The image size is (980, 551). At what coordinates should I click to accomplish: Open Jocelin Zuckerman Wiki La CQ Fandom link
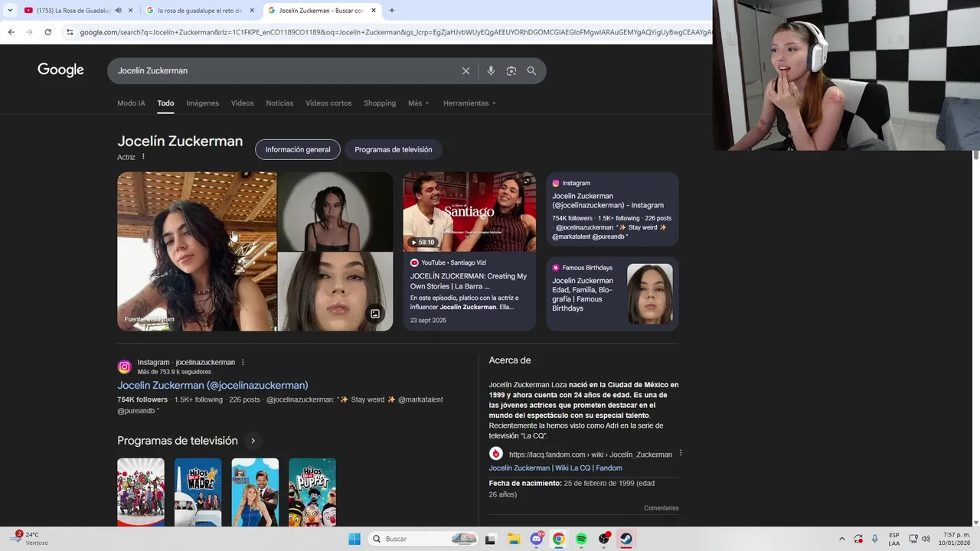[556, 468]
